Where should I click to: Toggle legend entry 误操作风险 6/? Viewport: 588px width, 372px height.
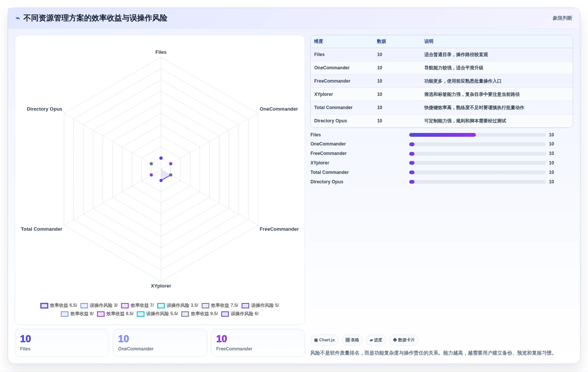[x=240, y=314]
